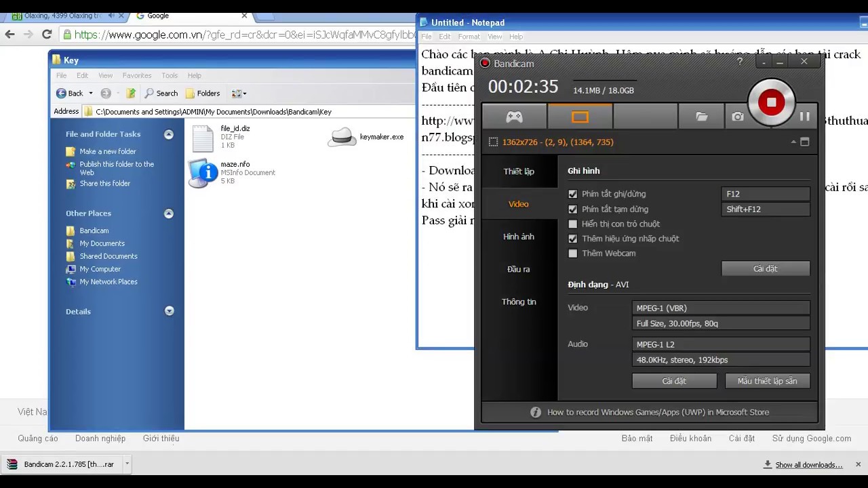Open the Thiết lập tab in Bandicam
Image resolution: width=868 pixels, height=488 pixels.
click(519, 171)
